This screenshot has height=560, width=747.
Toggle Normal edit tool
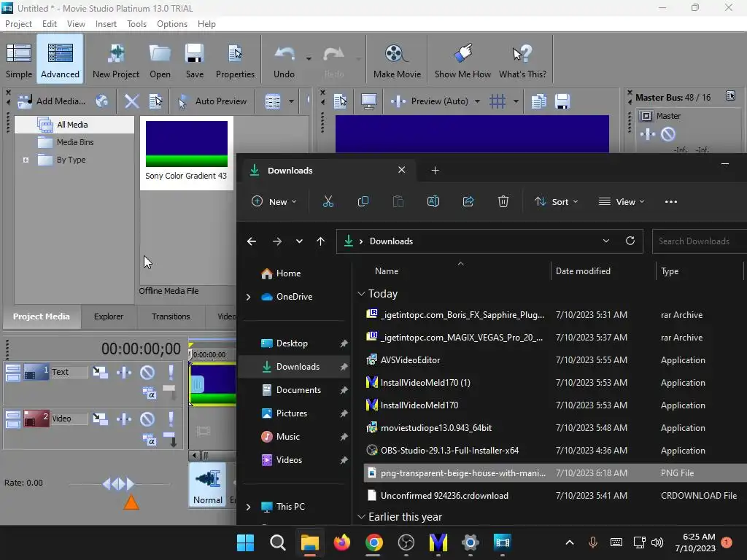208,486
